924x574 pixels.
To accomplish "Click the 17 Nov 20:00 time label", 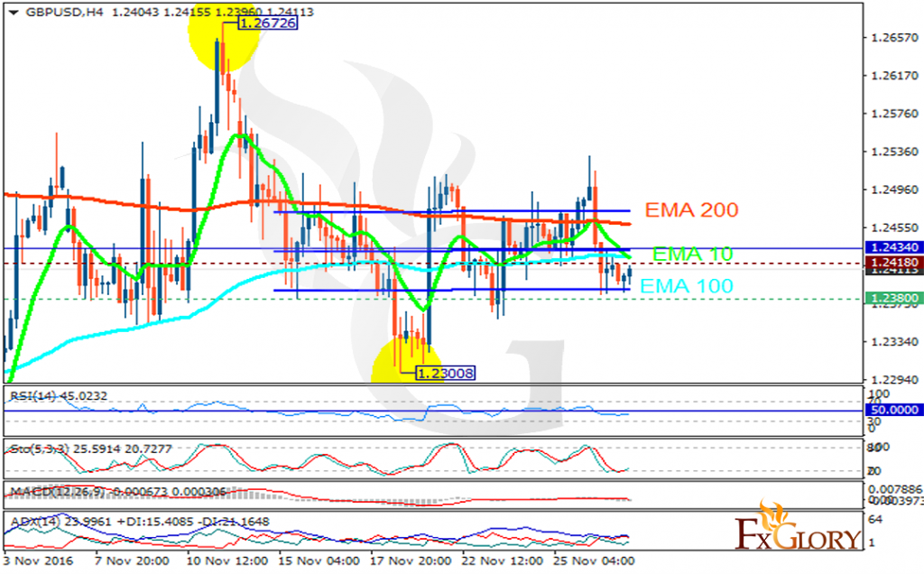I will point(411,560).
